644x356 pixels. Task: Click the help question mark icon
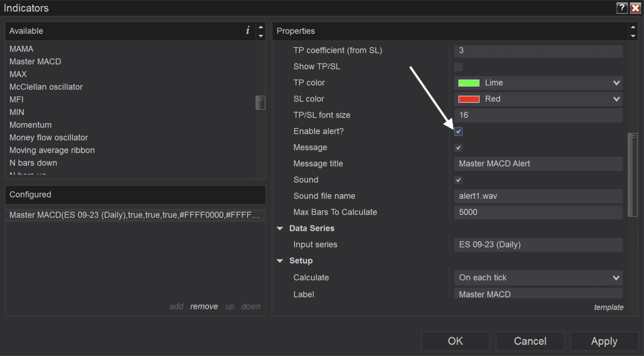622,8
